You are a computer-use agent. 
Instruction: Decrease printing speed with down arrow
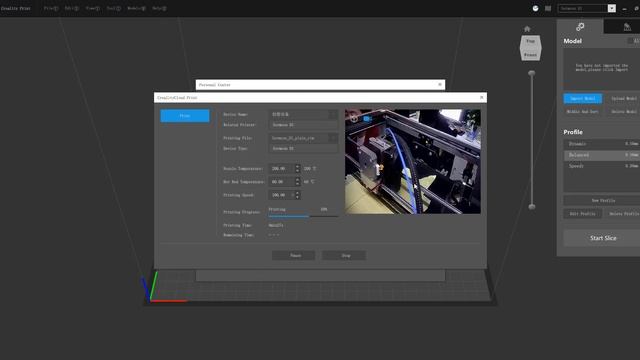[x=298, y=198]
